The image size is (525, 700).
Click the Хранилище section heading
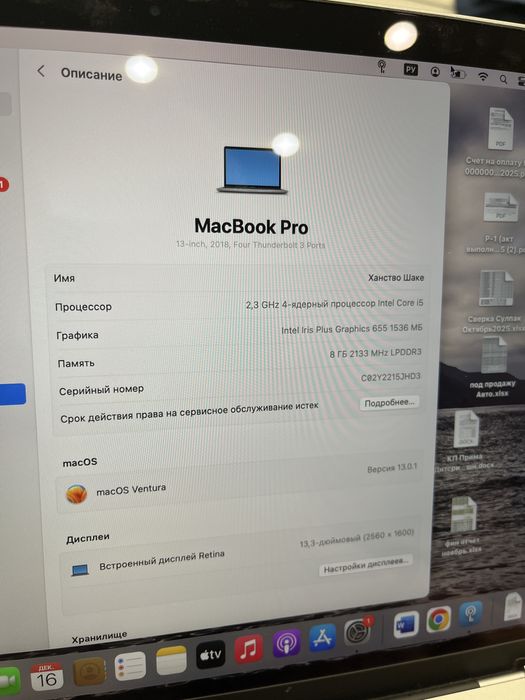tap(99, 638)
